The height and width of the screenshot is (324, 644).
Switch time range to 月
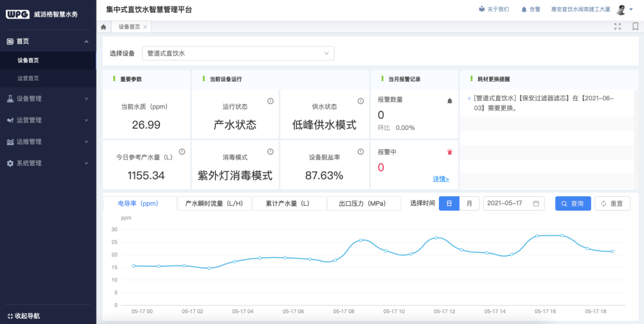[469, 203]
